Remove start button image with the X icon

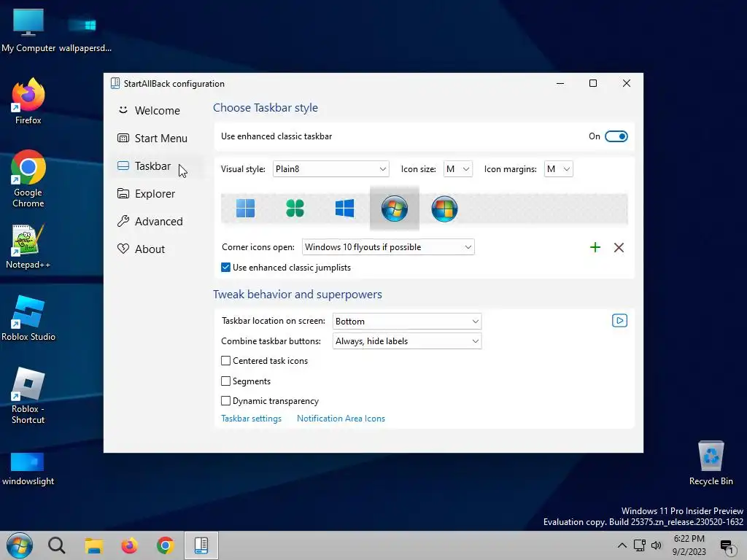619,247
